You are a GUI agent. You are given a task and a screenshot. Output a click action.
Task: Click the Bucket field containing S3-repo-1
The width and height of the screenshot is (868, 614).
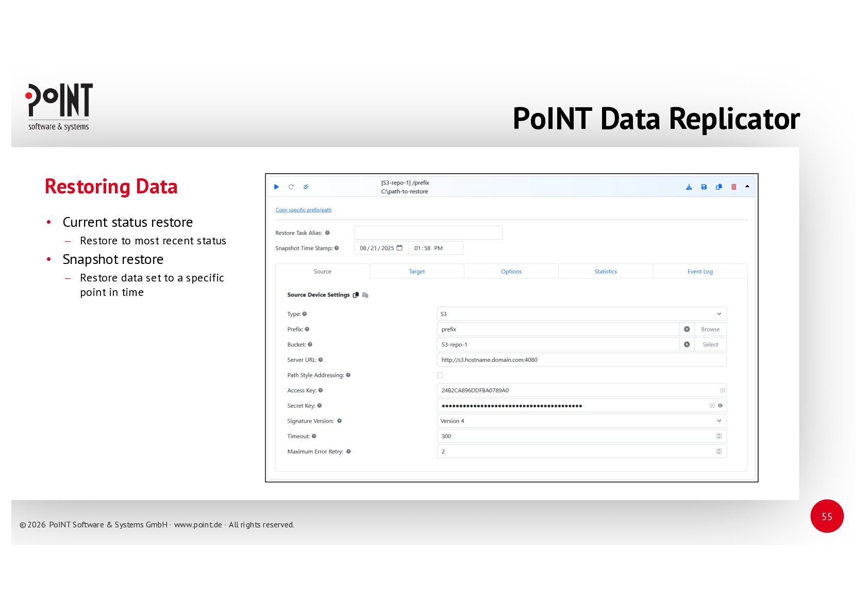(558, 344)
